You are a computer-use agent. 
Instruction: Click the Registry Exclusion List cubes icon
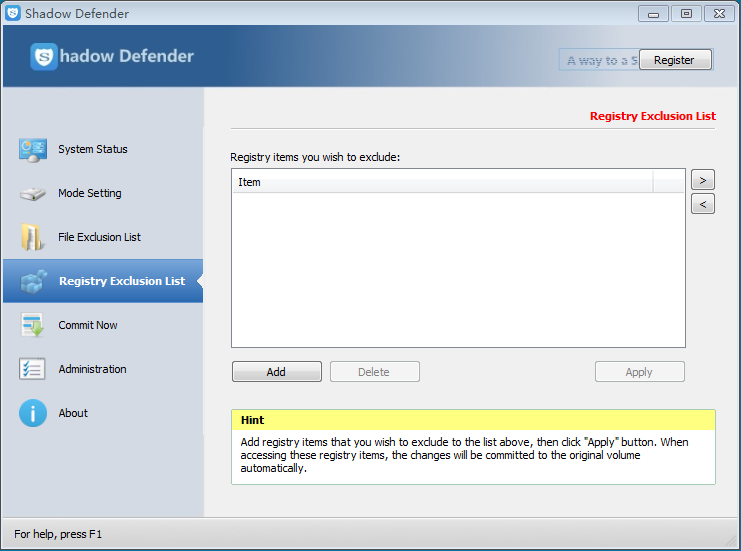(x=33, y=282)
